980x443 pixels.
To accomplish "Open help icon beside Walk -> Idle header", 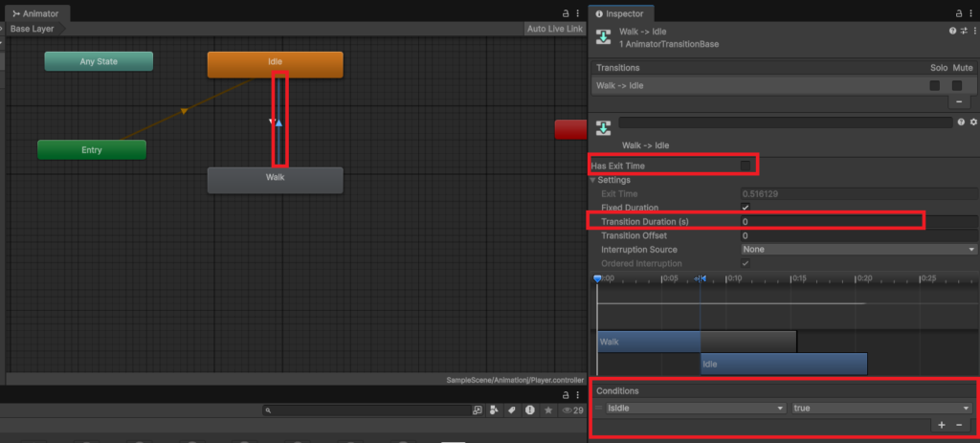I will pyautogui.click(x=952, y=32).
